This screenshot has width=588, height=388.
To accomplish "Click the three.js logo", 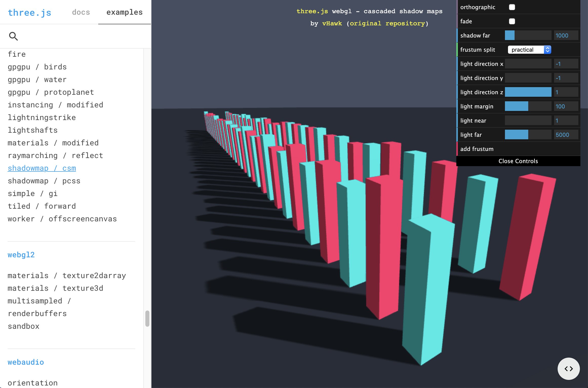I will (x=29, y=12).
